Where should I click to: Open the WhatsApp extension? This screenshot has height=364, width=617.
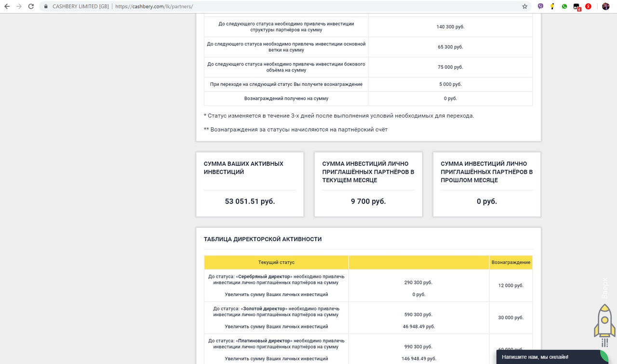click(x=564, y=7)
